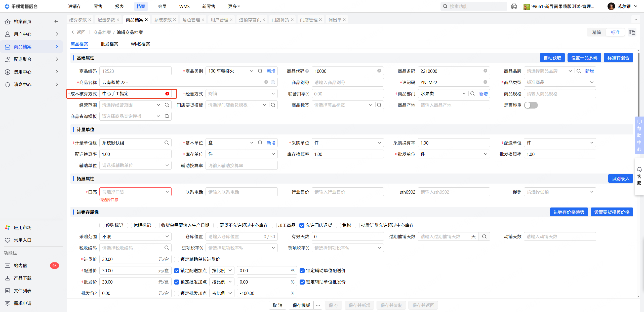Viewport: 644px width, 312px height.
Task: Click the 自动获取 button
Action: pyautogui.click(x=552, y=58)
